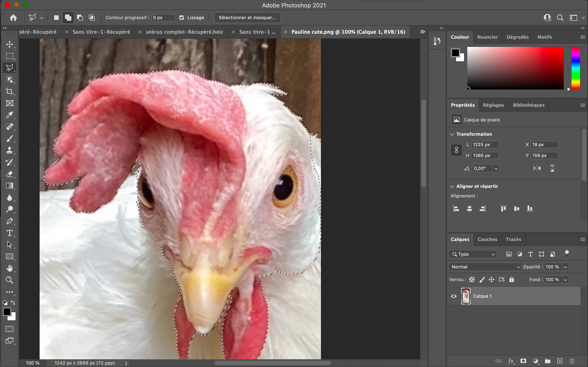Screen dimensions: 588x367
Task: Click the foreground color swatch in Couleur panel
Action: click(455, 53)
